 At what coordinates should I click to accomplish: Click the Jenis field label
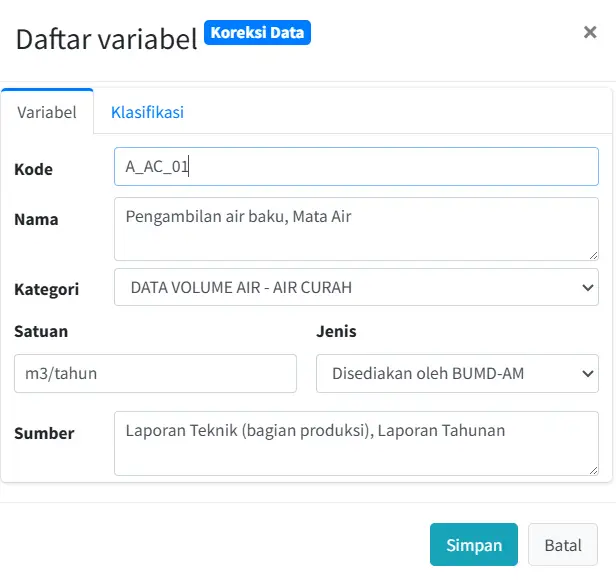(x=336, y=331)
